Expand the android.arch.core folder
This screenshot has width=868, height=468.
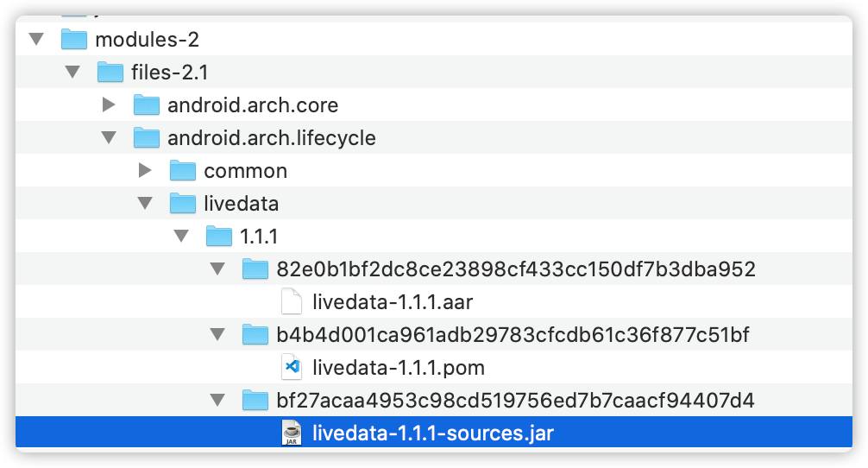pyautogui.click(x=108, y=104)
